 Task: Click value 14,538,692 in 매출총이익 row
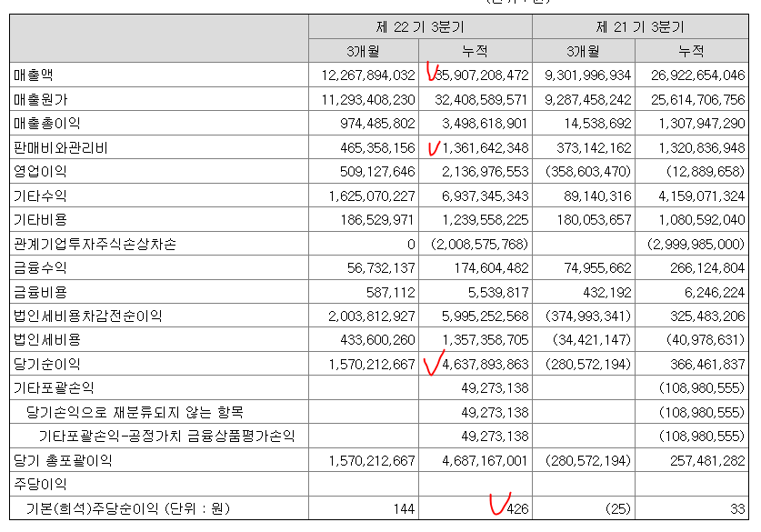point(598,124)
